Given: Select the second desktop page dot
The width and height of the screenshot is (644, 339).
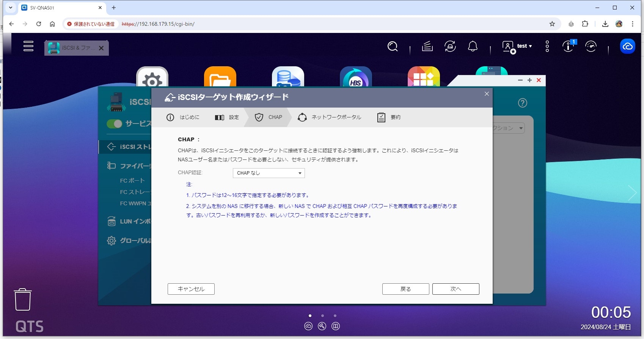Looking at the screenshot, I should [x=322, y=316].
